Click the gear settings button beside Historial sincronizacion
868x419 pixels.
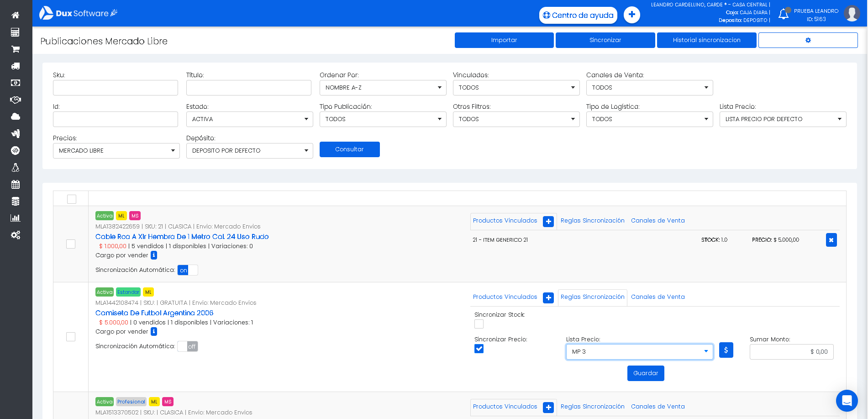(808, 40)
